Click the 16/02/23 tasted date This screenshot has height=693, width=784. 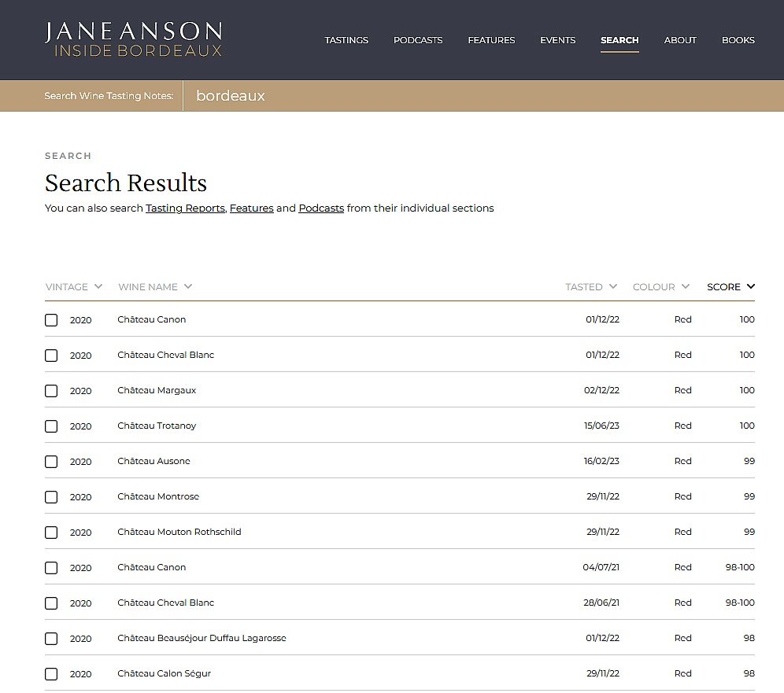point(601,461)
